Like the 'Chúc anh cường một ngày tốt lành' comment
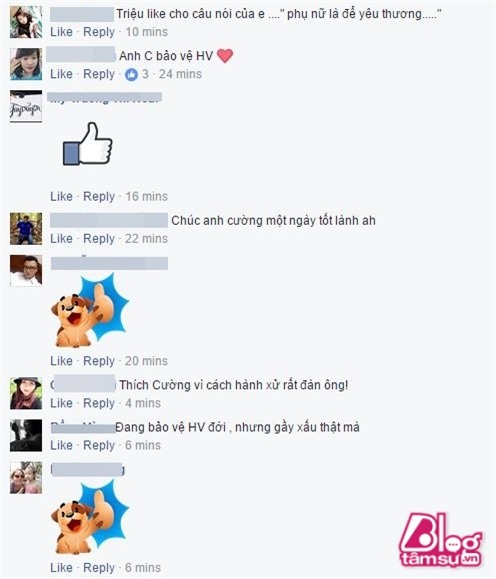The height and width of the screenshot is (579, 496). 61,239
